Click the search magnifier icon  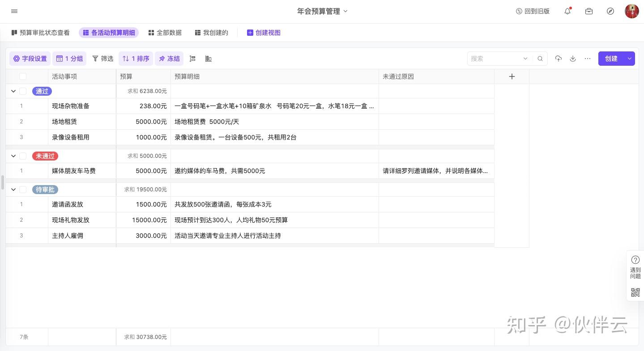(540, 59)
